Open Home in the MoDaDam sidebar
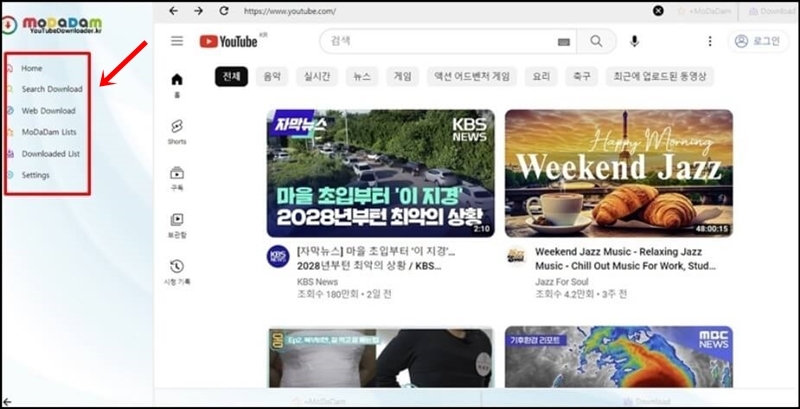 point(32,68)
